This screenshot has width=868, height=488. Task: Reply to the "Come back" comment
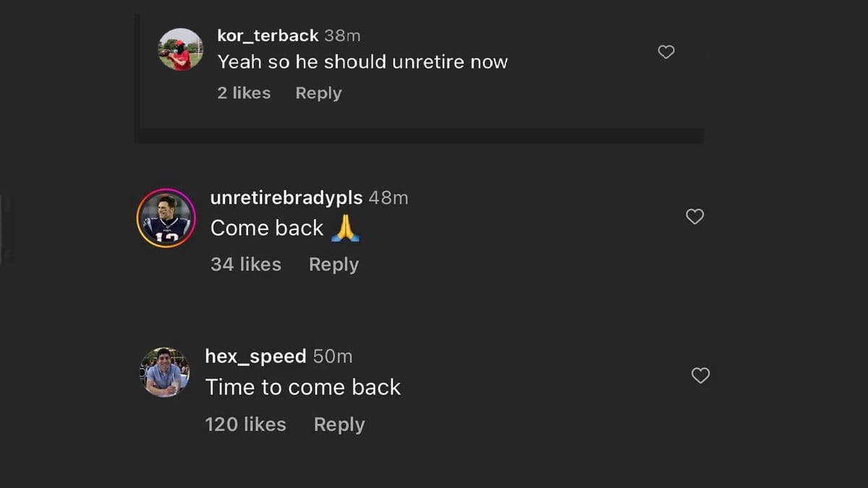tap(333, 265)
